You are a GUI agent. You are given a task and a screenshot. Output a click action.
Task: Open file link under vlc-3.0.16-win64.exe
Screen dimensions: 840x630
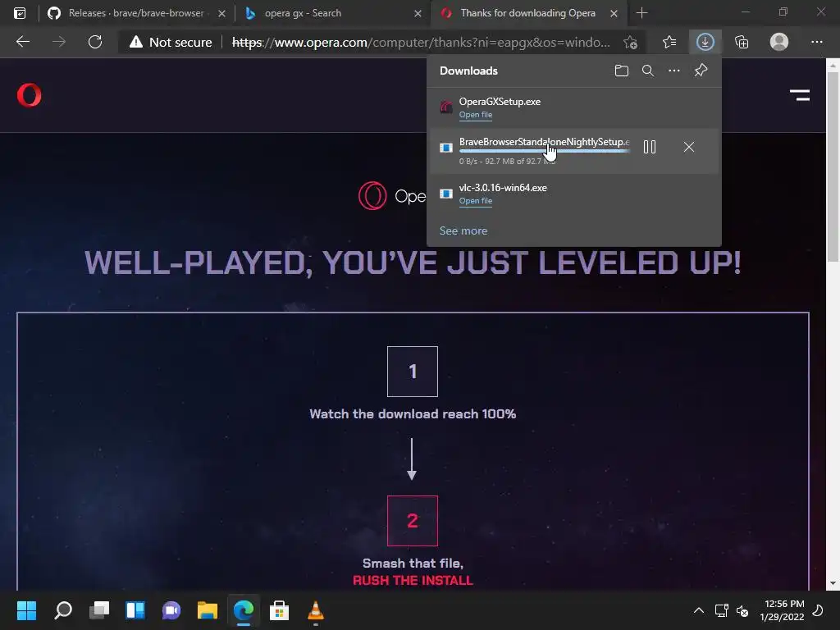(x=475, y=201)
